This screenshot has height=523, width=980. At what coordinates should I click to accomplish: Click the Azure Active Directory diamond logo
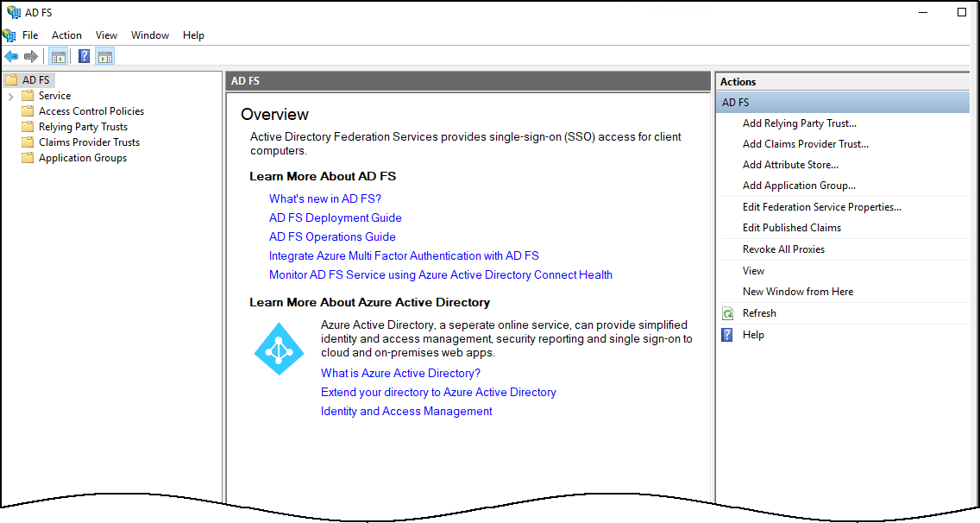[279, 348]
